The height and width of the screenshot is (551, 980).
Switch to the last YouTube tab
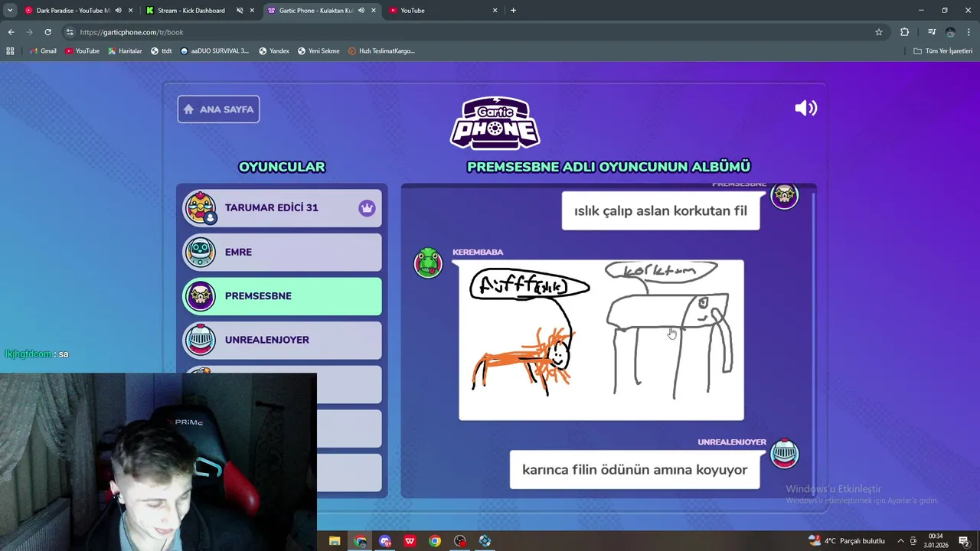pos(444,11)
